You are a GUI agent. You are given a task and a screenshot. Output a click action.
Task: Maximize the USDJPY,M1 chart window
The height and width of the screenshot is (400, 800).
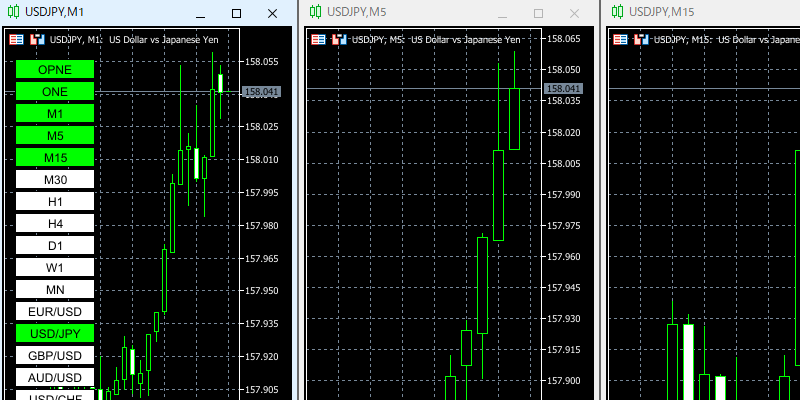coord(236,13)
